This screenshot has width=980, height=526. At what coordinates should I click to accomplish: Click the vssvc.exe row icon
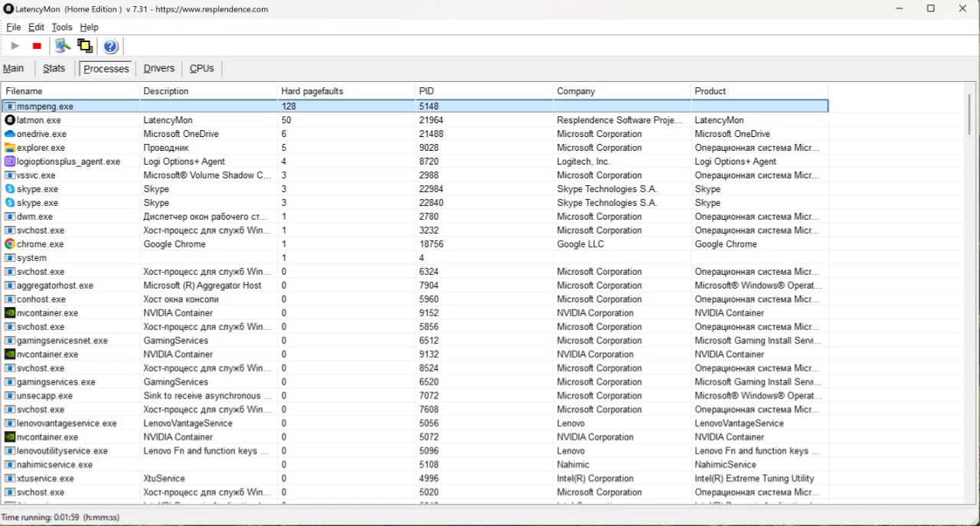coord(10,175)
